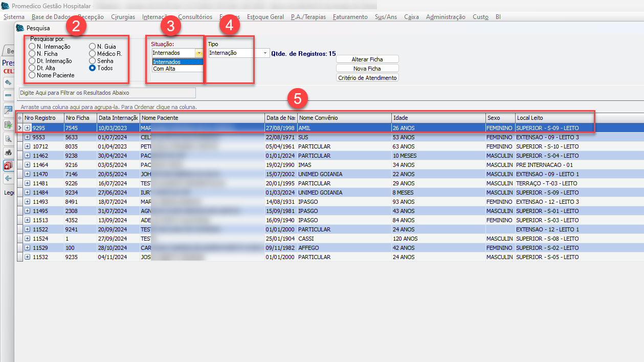Click the printer icon in left sidebar

point(8,152)
